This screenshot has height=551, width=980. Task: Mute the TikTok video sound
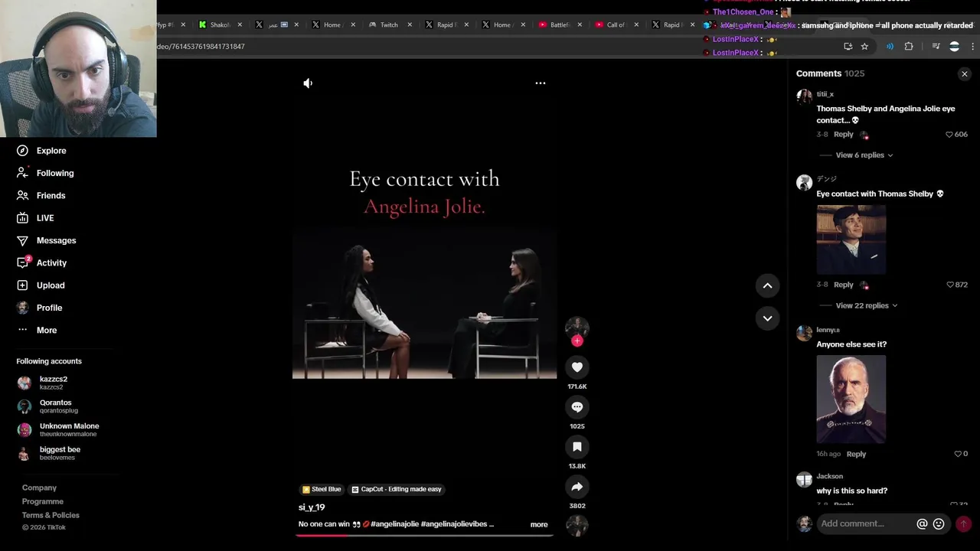coord(308,83)
